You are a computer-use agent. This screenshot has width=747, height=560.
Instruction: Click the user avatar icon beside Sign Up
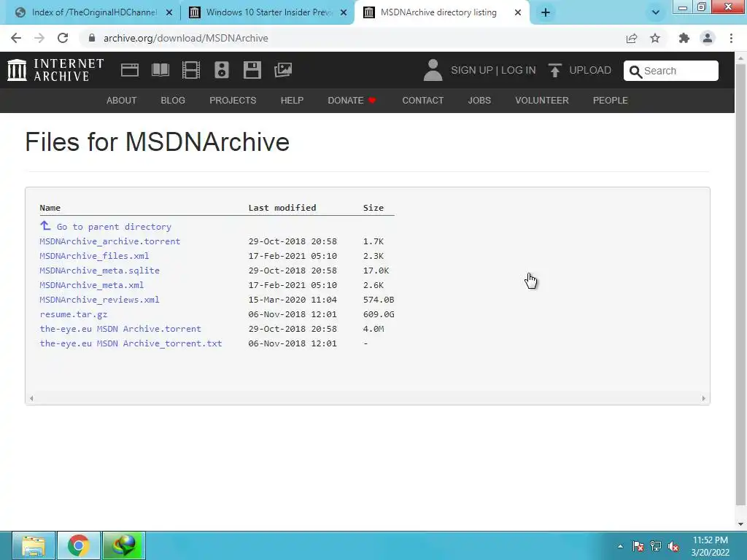(x=433, y=70)
